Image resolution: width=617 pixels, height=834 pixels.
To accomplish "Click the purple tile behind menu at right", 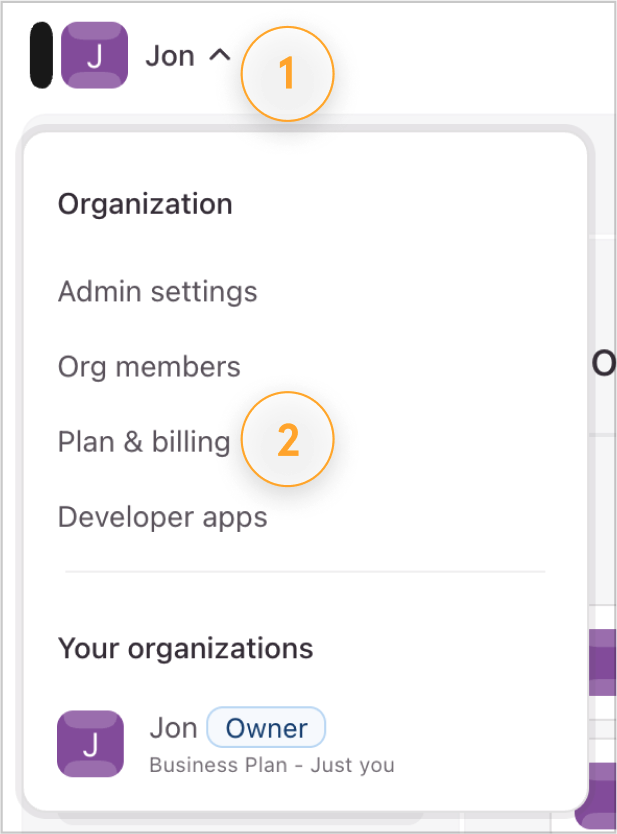I will tap(603, 663).
